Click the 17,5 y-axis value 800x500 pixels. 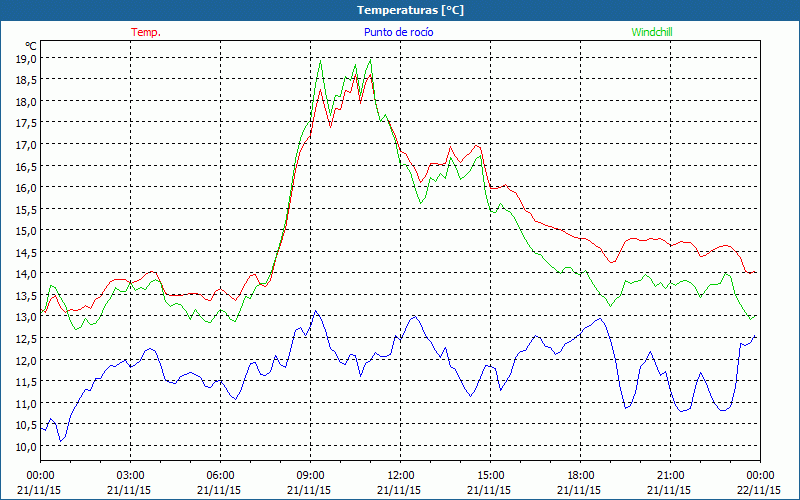(x=28, y=122)
